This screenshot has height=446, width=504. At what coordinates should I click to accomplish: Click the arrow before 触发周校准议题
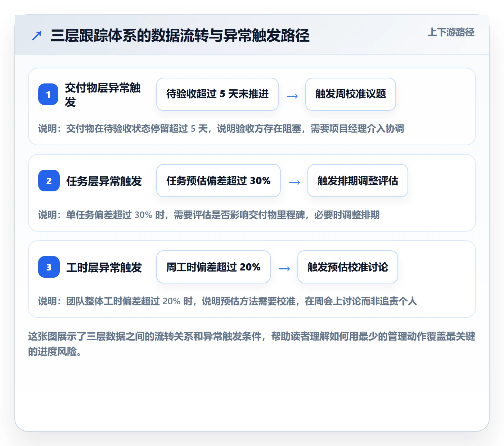tap(292, 96)
